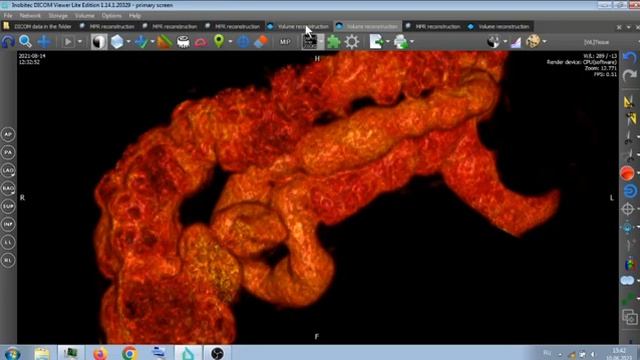Set view to RAO orientation
The width and height of the screenshot is (640, 360).
pos(8,188)
